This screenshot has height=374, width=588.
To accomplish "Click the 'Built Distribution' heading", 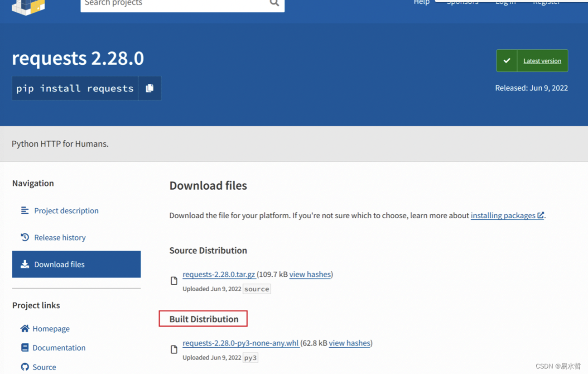I will [204, 319].
